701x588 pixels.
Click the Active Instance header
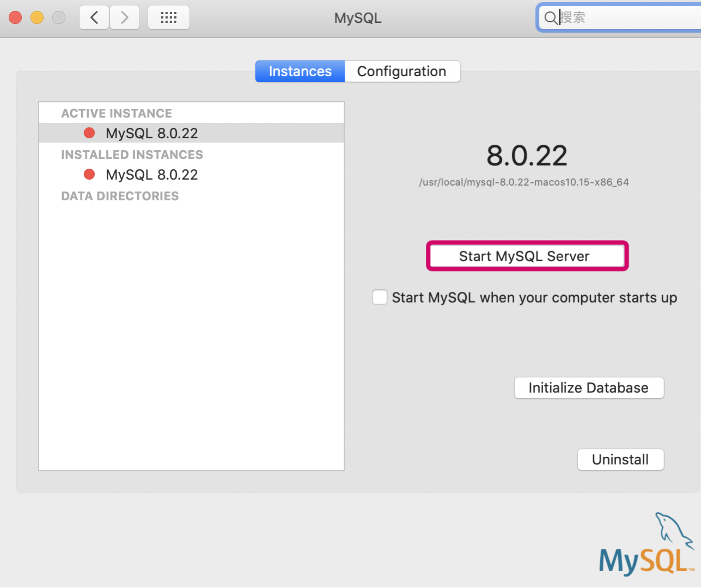[117, 113]
